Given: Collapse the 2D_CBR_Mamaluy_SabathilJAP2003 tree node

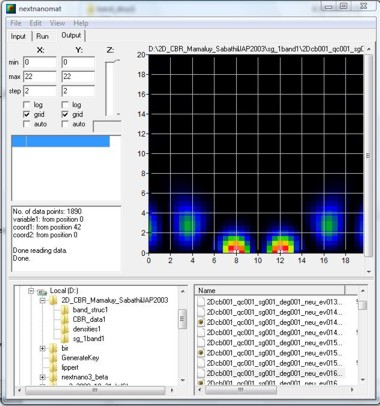Looking at the screenshot, I should pyautogui.click(x=42, y=301).
